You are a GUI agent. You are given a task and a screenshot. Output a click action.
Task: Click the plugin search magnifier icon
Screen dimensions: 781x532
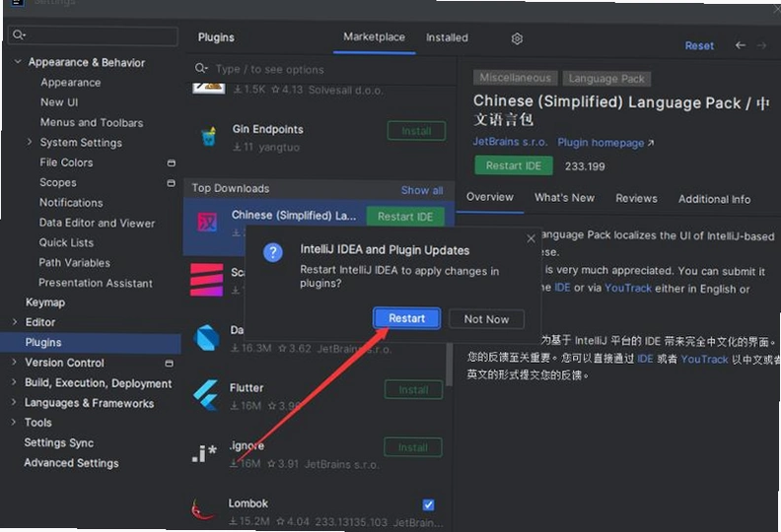tap(201, 68)
